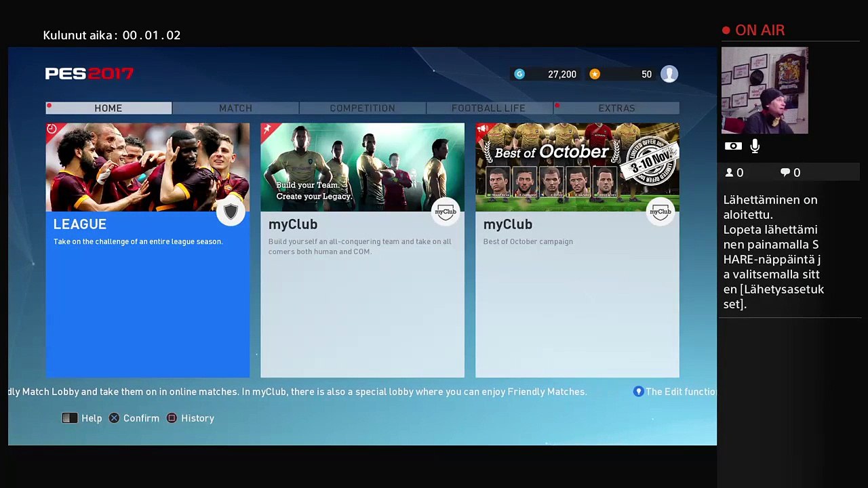The width and height of the screenshot is (868, 488).
Task: Click the orange myClub coin star icon
Action: tap(595, 74)
